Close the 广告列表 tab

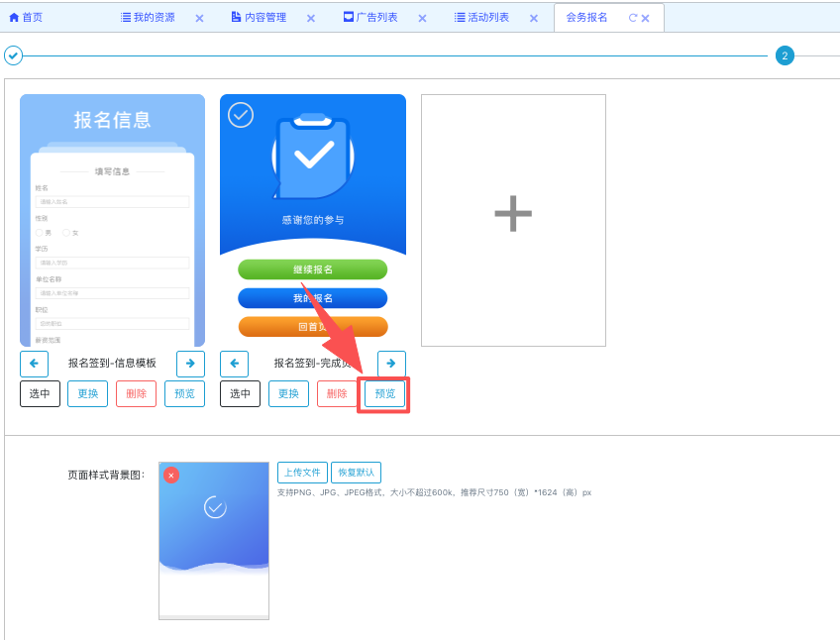click(x=422, y=19)
